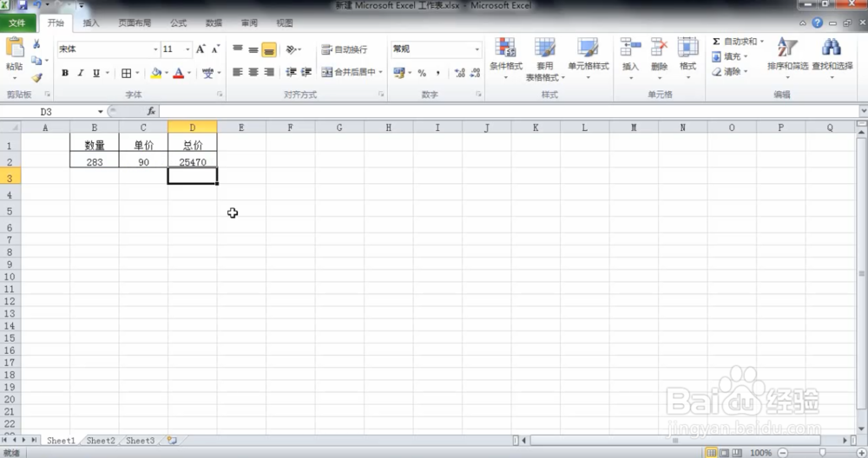
Task: Open Sort and Filter (排序和筛选)
Action: point(787,58)
